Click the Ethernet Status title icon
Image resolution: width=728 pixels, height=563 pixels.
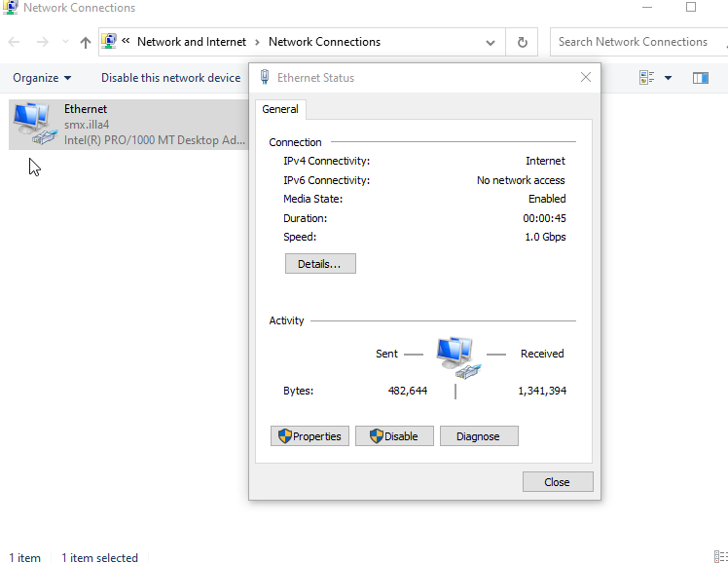[265, 78]
